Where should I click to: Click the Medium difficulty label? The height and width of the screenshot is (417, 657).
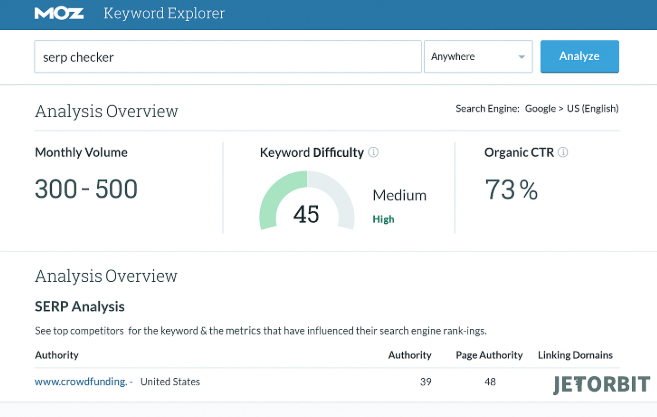pyautogui.click(x=400, y=195)
